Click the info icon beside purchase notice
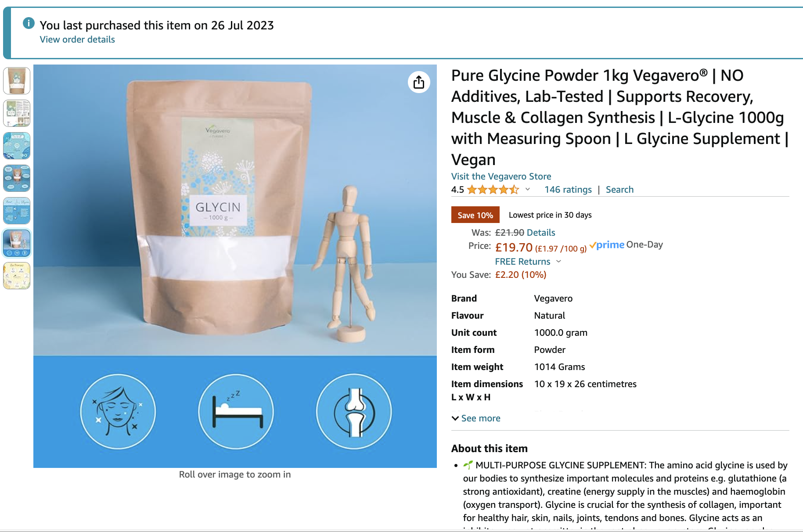This screenshot has height=532, width=803. [x=29, y=23]
